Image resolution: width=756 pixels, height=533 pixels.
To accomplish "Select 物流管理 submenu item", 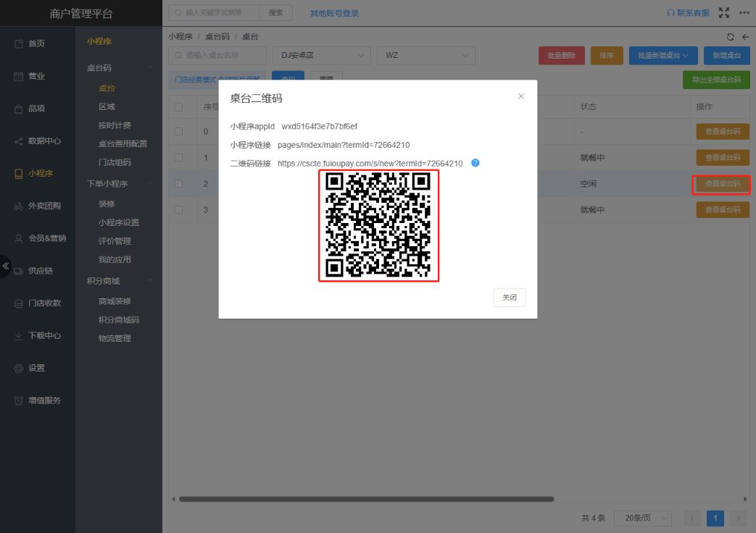I will click(x=115, y=338).
